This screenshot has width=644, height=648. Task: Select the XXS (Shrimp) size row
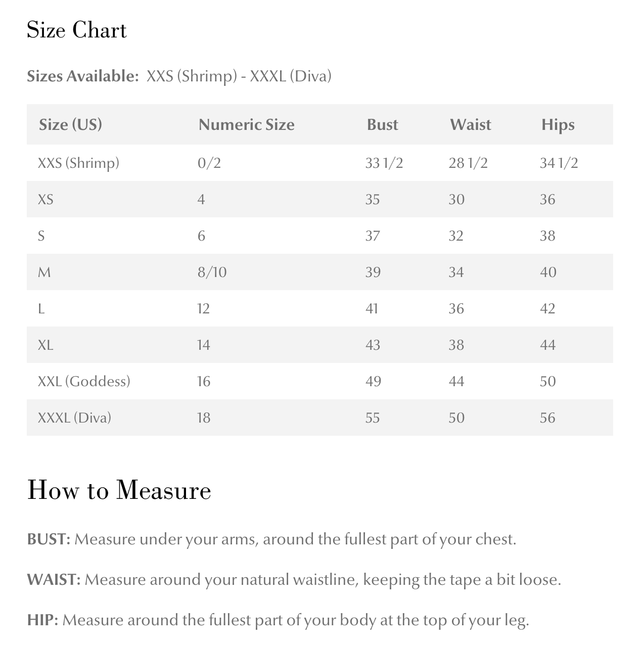pos(319,163)
